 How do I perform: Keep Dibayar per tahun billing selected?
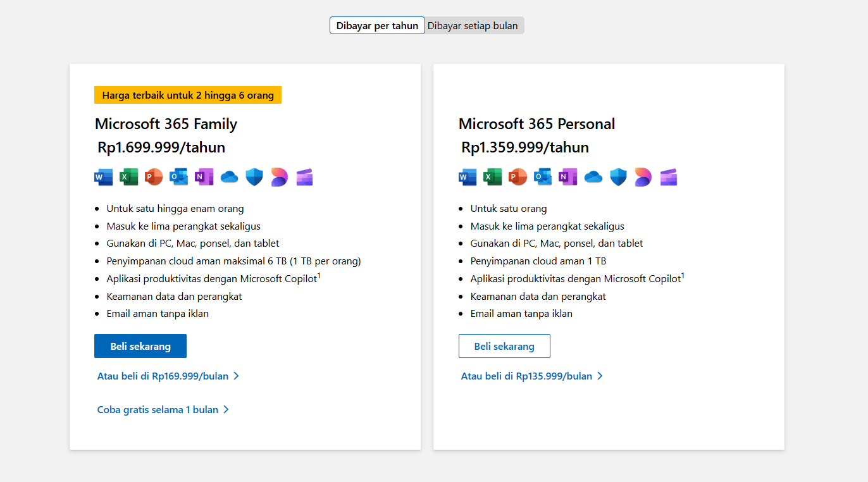(x=377, y=25)
